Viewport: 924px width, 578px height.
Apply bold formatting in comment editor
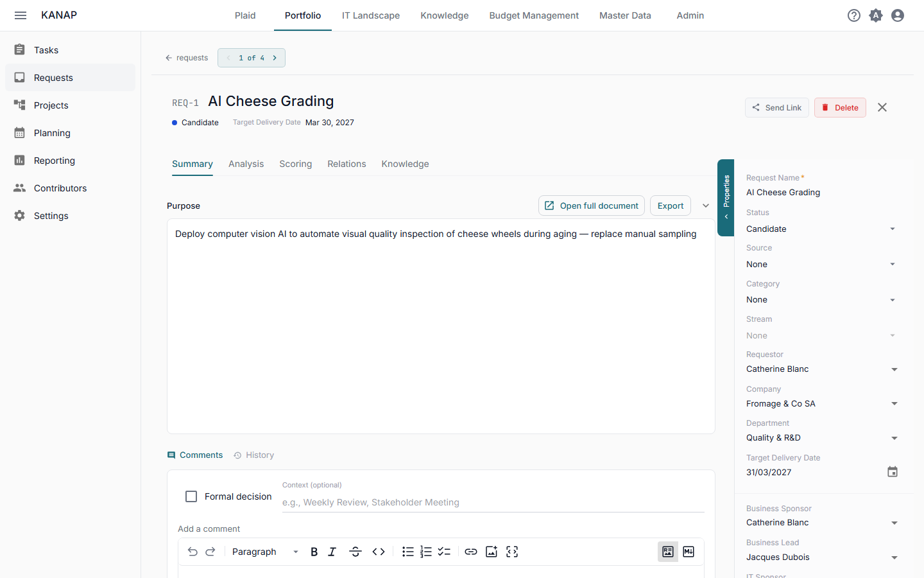point(314,552)
